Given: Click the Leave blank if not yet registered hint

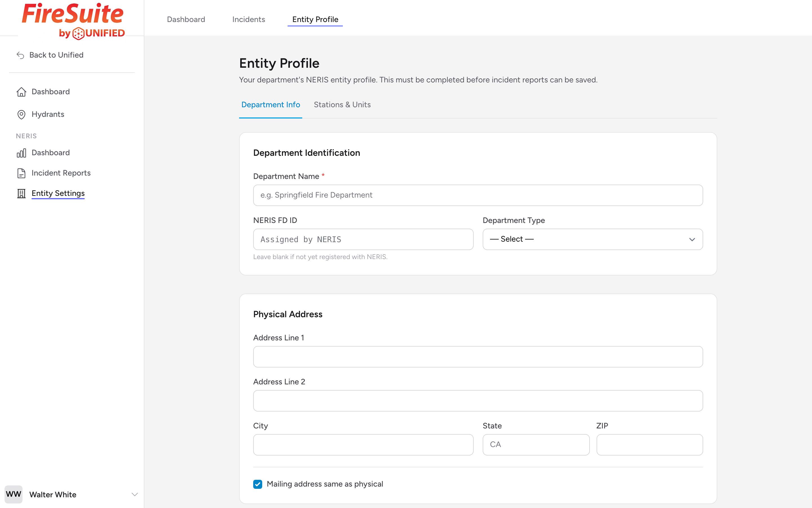Looking at the screenshot, I should pyautogui.click(x=320, y=257).
